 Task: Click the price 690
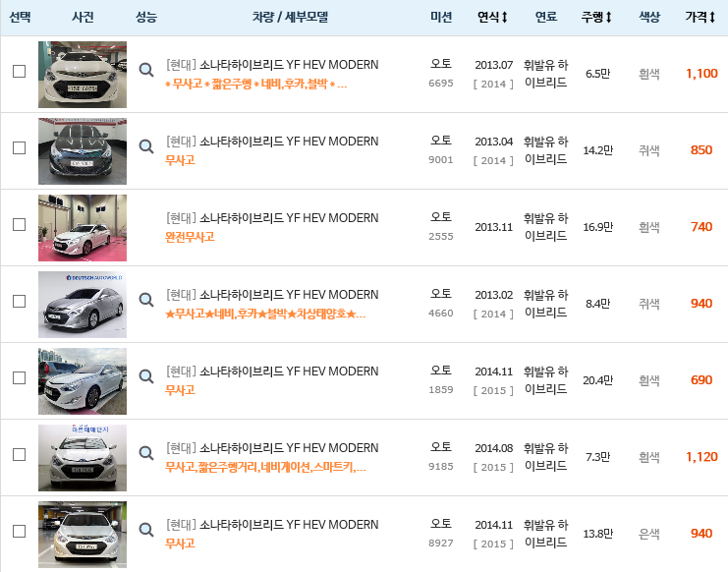[701, 379]
